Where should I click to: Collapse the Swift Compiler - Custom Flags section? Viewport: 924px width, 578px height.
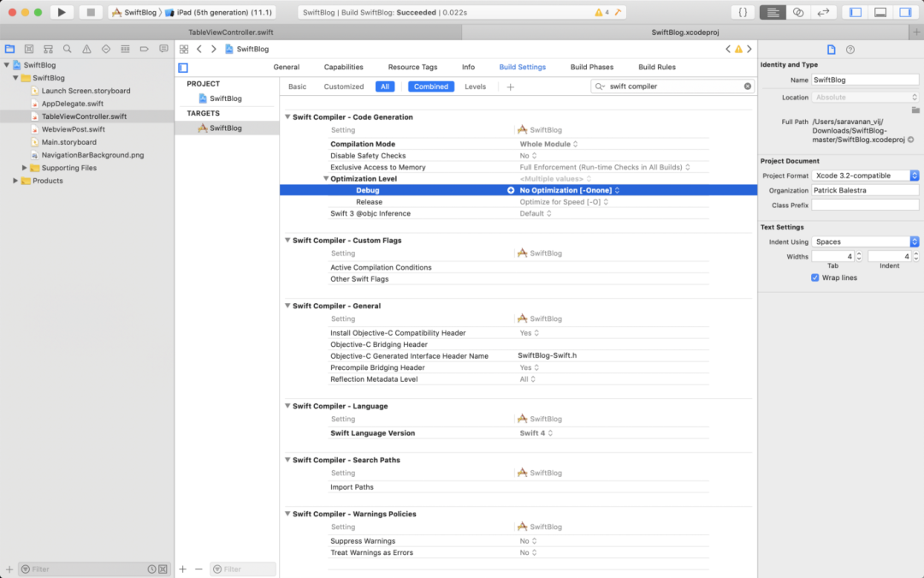[x=287, y=240]
